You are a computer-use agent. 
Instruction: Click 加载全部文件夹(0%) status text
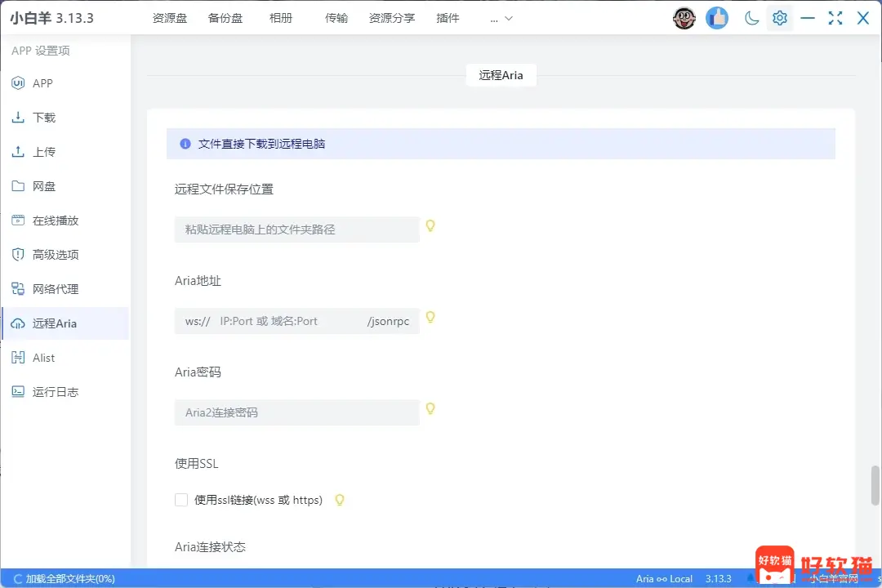click(x=70, y=579)
